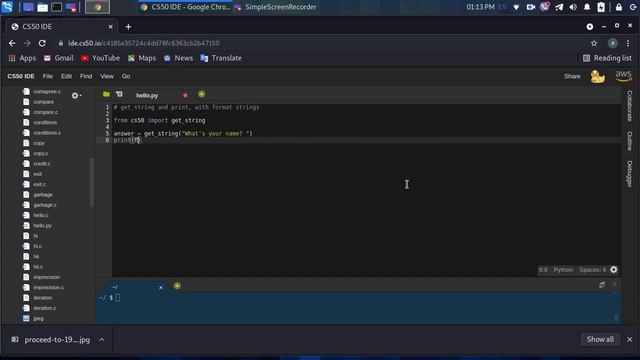This screenshot has width=640, height=360.
Task: Open the Collaborate side panel
Action: point(629,106)
